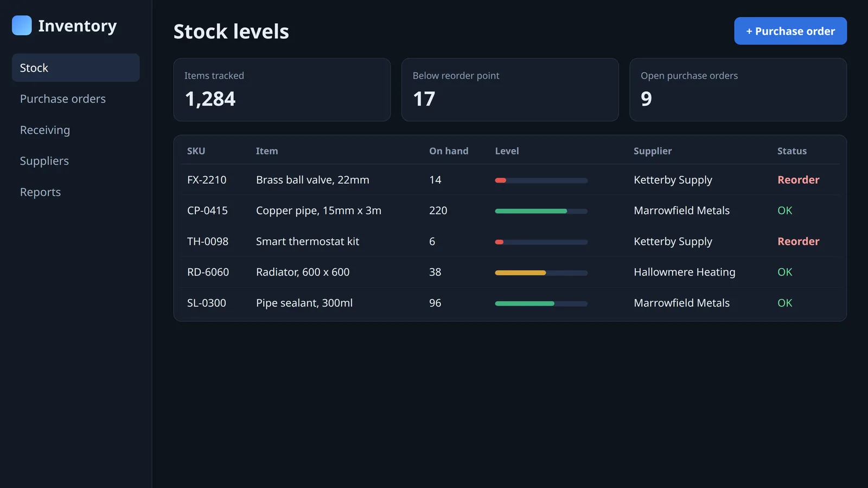Select SKU RD-6060
This screenshot has width=868, height=488.
(x=208, y=272)
